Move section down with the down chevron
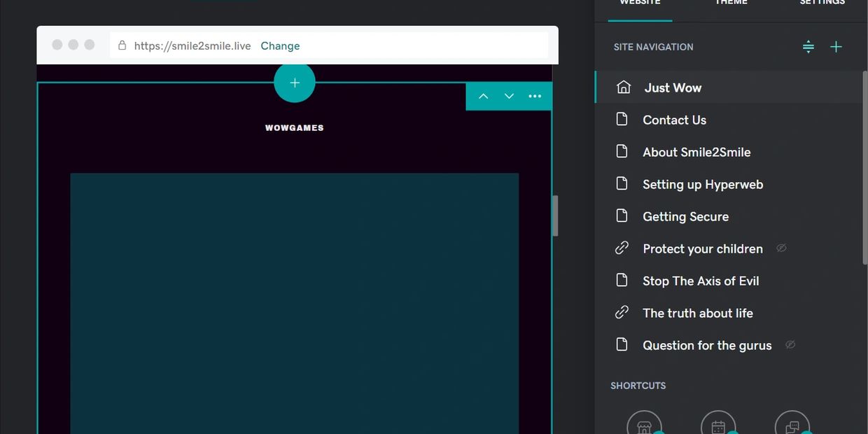This screenshot has height=434, width=868. [509, 97]
